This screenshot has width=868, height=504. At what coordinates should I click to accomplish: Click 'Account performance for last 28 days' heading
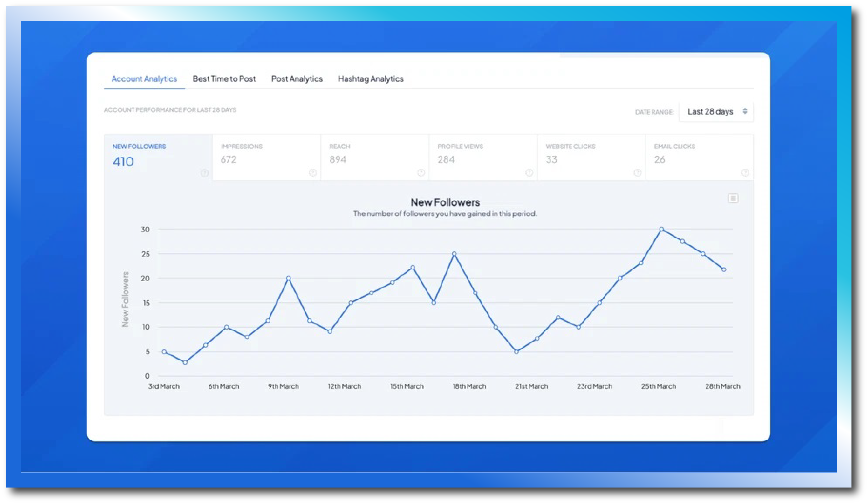click(x=170, y=110)
